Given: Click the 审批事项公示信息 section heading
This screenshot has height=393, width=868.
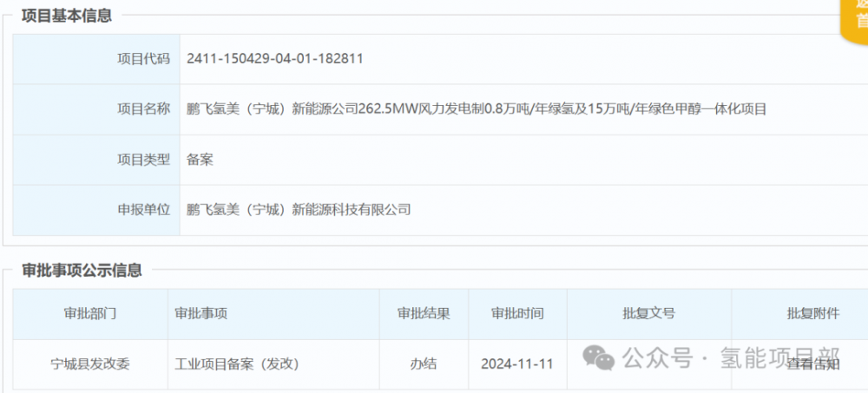Looking at the screenshot, I should [82, 270].
